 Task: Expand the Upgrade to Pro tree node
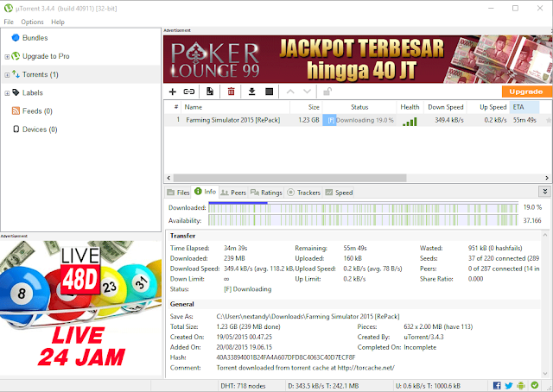pyautogui.click(x=7, y=57)
